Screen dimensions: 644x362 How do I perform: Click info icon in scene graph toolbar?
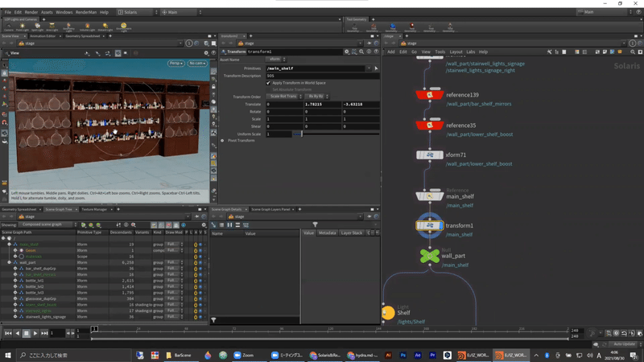pyautogui.click(x=126, y=225)
